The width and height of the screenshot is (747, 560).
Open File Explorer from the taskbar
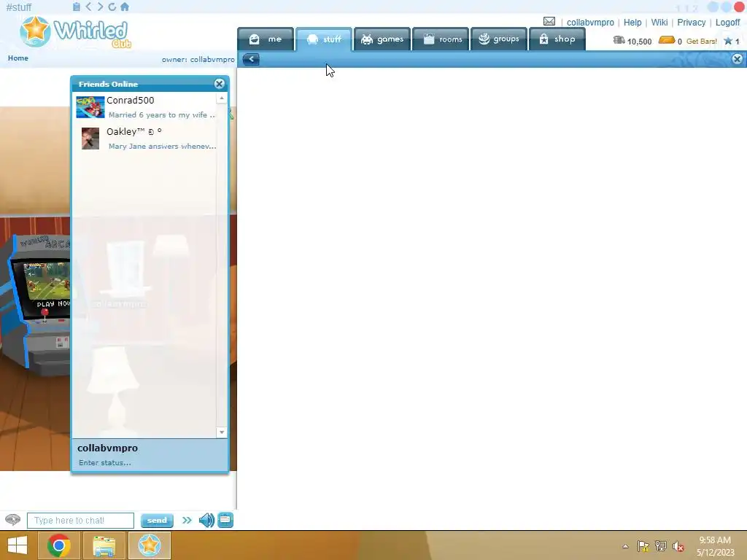pos(104,545)
